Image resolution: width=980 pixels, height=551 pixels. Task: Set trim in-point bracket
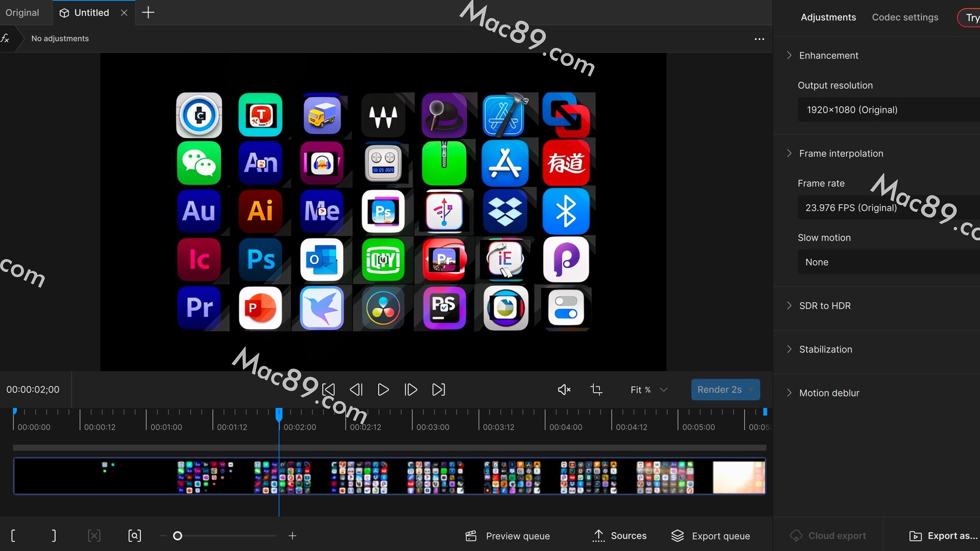click(13, 536)
